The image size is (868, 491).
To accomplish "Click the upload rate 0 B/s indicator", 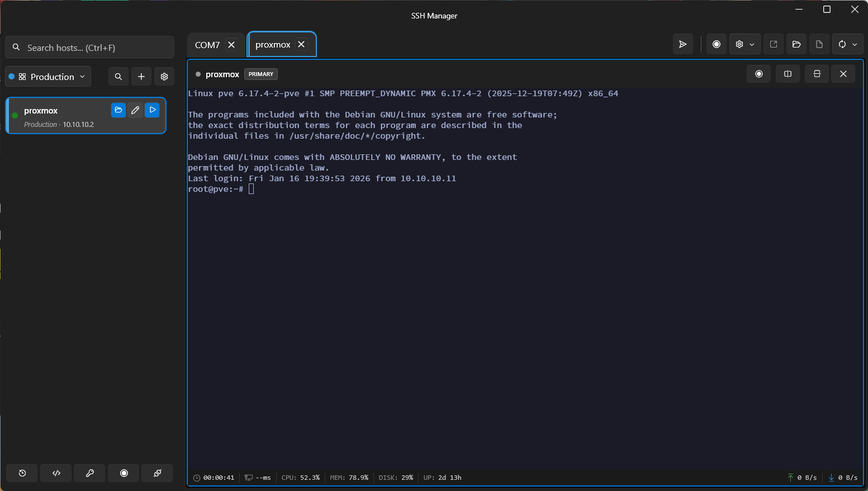I will (802, 478).
